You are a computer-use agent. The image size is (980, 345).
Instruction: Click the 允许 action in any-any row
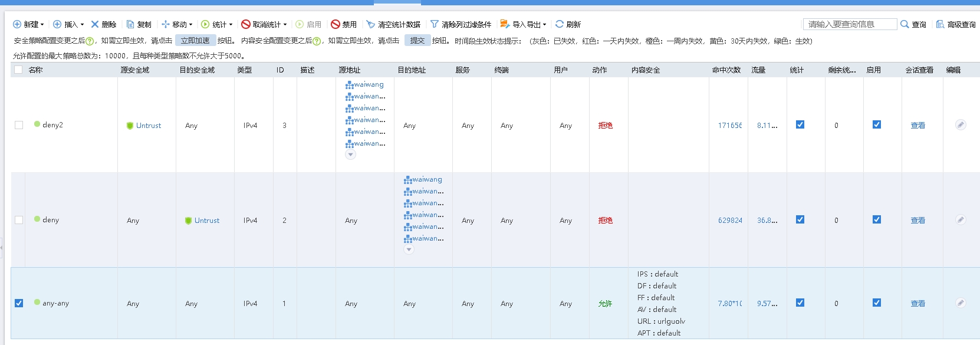coord(606,304)
